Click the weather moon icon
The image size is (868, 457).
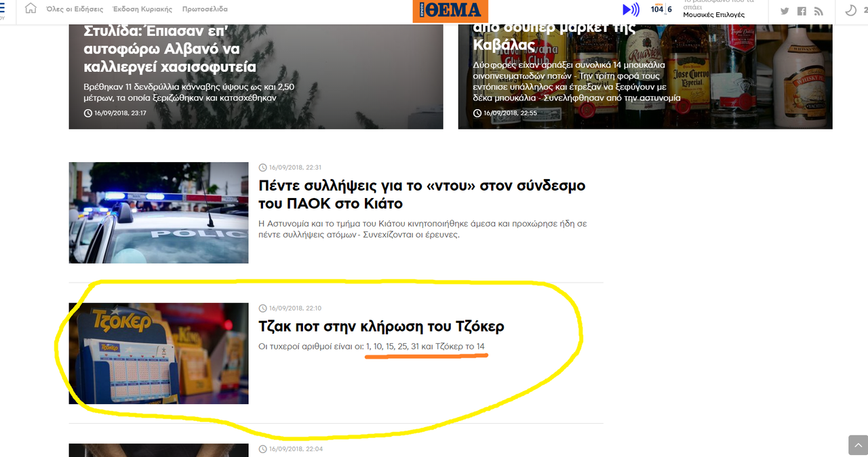click(850, 10)
